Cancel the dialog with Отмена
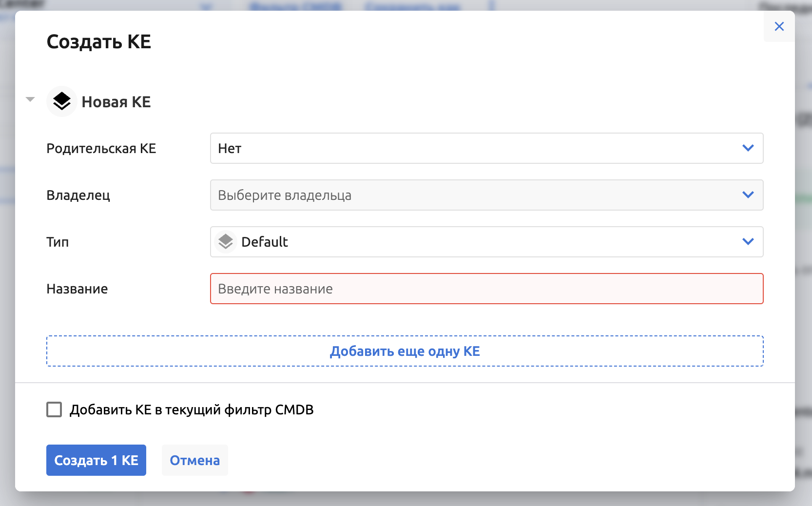The height and width of the screenshot is (506, 812). 194,460
